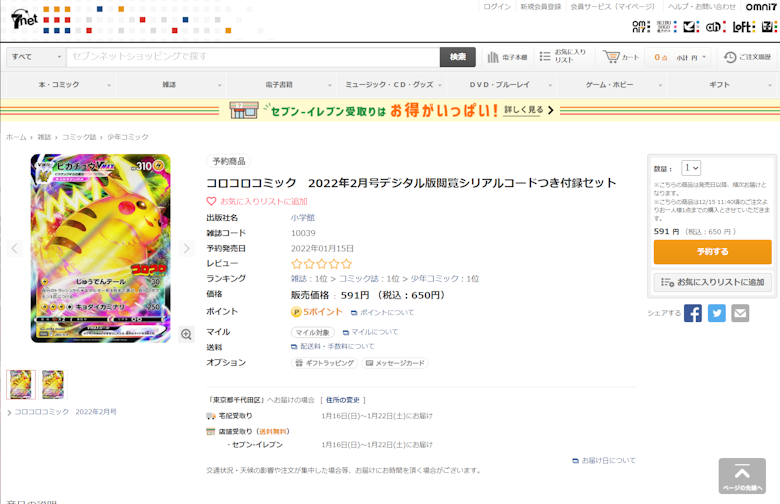780x504 pixels.
Task: Click the heart icon to favorite the item
Action: point(211,201)
